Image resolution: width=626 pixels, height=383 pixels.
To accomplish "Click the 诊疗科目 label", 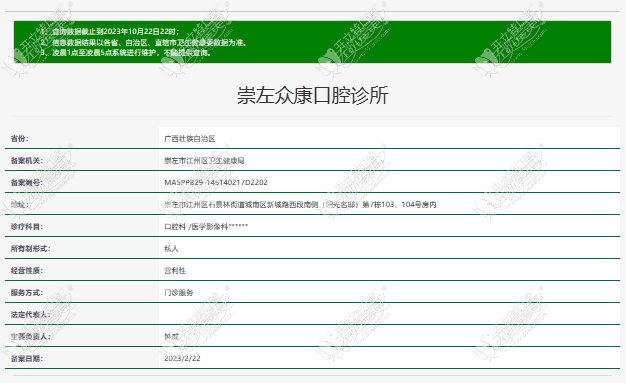I will [x=27, y=226].
